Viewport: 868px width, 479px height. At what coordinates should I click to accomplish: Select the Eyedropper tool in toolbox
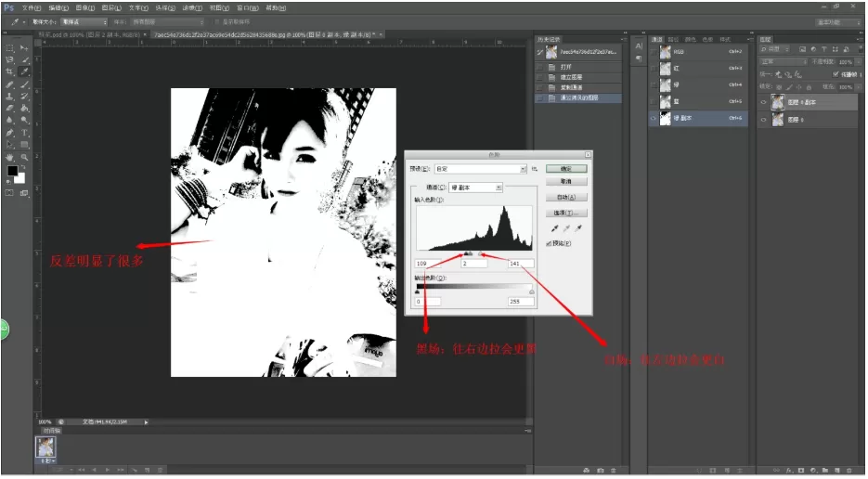[x=24, y=71]
